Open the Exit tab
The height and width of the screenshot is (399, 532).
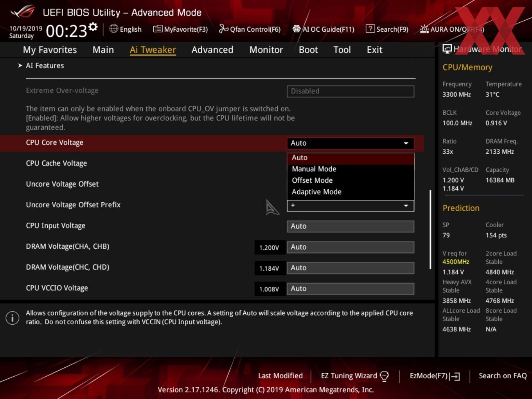[374, 50]
